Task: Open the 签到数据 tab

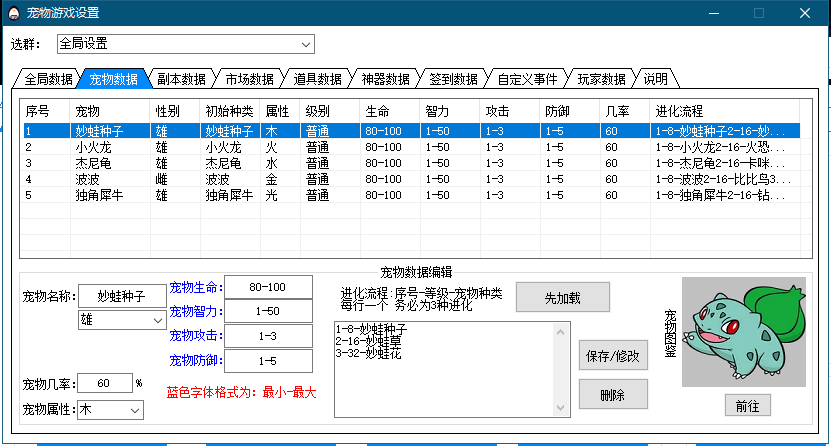Action: click(453, 79)
